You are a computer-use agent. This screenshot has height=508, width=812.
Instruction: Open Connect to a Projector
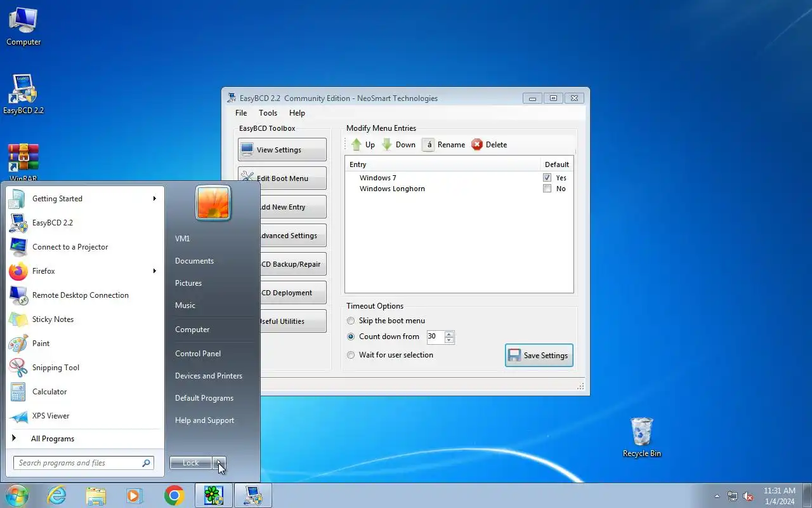tap(84, 247)
